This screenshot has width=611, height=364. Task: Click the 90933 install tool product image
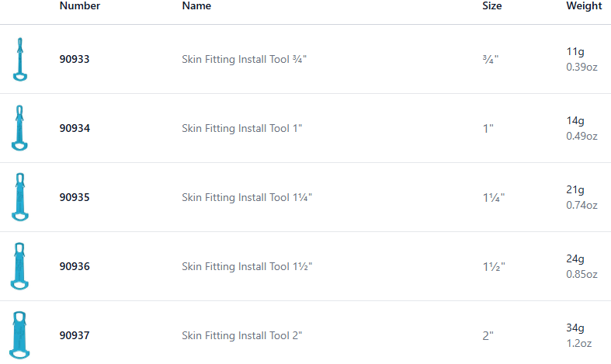coord(20,59)
